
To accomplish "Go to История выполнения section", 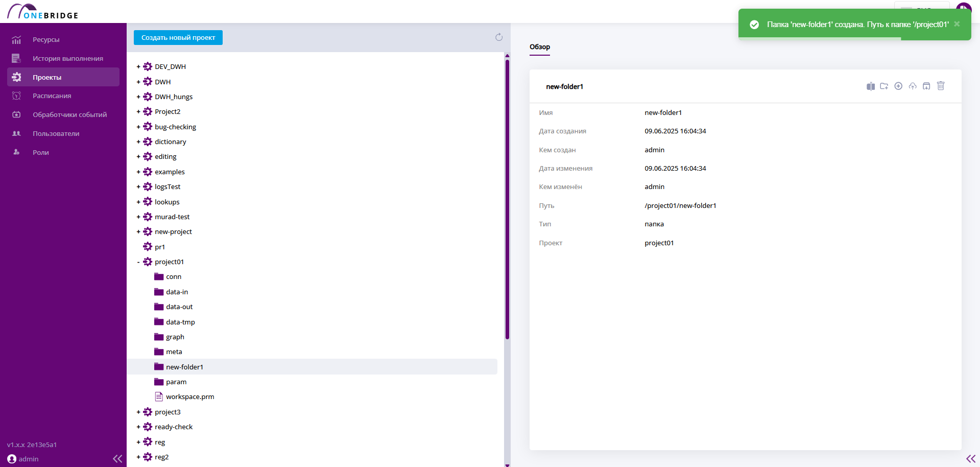I will (67, 59).
